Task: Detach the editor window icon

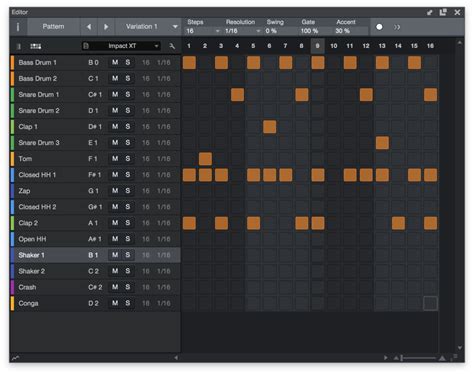Action: pos(443,12)
